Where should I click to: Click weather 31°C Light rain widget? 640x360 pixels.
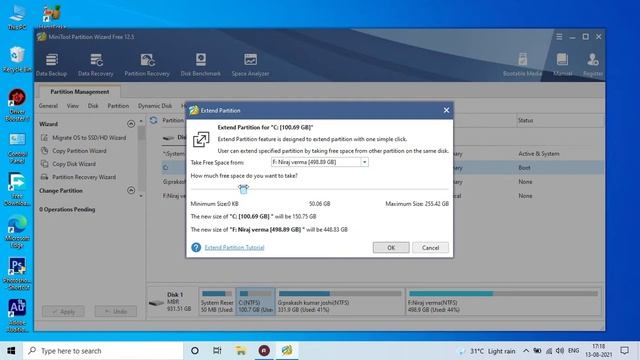[488, 351]
